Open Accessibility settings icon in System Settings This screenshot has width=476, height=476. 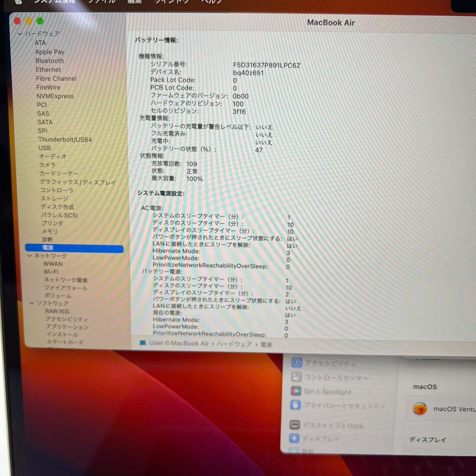(x=297, y=363)
